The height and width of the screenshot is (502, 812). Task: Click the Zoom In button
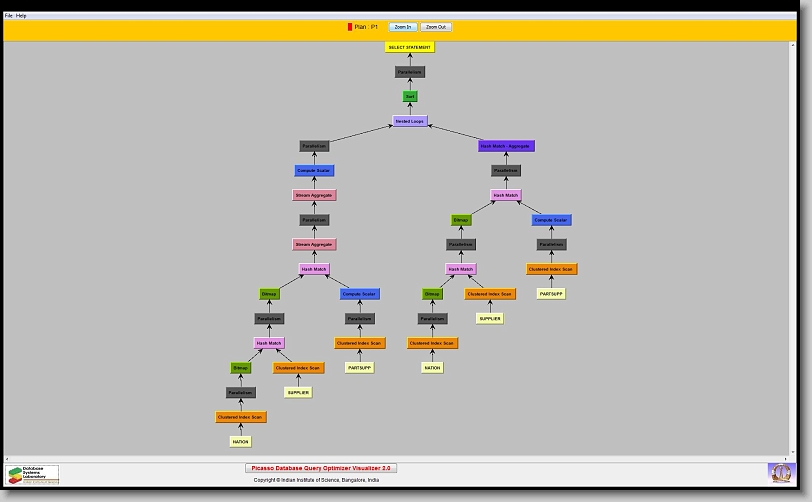403,27
